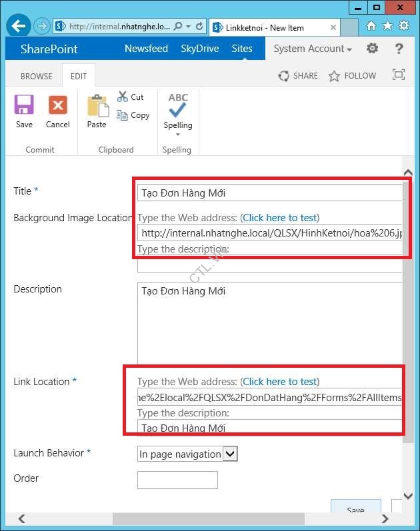Expand the Spelling dropdown arrow
The image size is (420, 531).
click(178, 135)
